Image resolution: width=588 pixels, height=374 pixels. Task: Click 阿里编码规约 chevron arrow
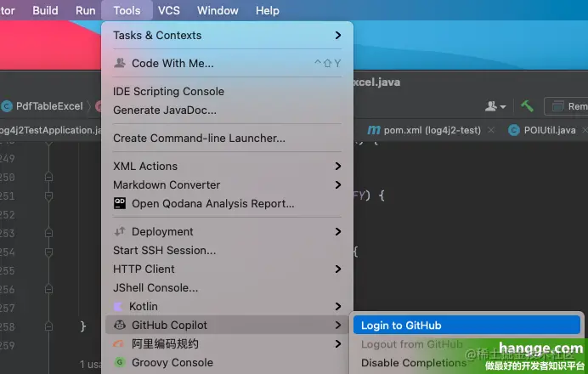[x=338, y=344]
